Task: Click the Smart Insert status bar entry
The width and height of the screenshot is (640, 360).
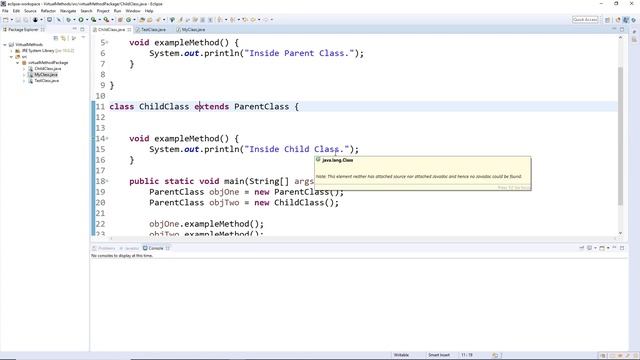Action: click(439, 355)
